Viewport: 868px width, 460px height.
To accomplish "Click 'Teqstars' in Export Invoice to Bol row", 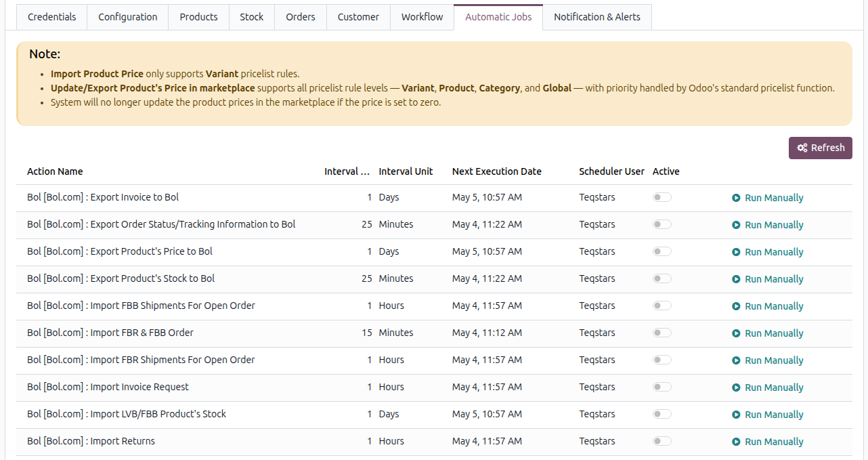I will tap(597, 197).
